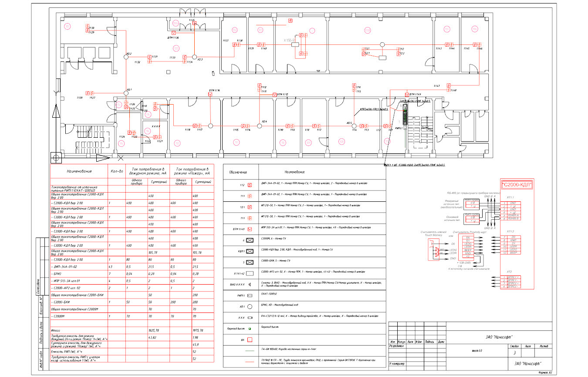Viewport: 588px width, 377px height.
Task: Click the "XT1.1" terminal block label
Action: click(x=511, y=197)
